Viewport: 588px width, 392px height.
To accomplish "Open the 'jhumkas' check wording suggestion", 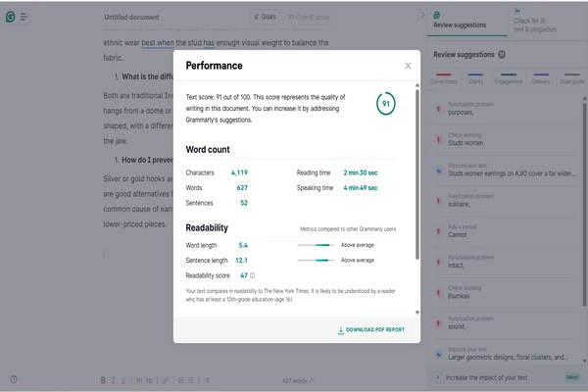I will click(505, 292).
